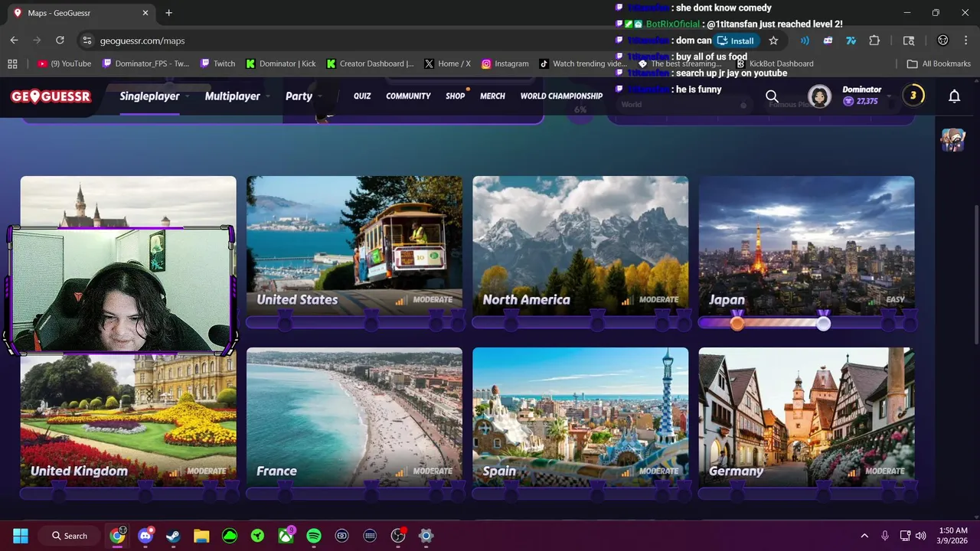Open the Creator Dashboard bookmark

coord(370,64)
